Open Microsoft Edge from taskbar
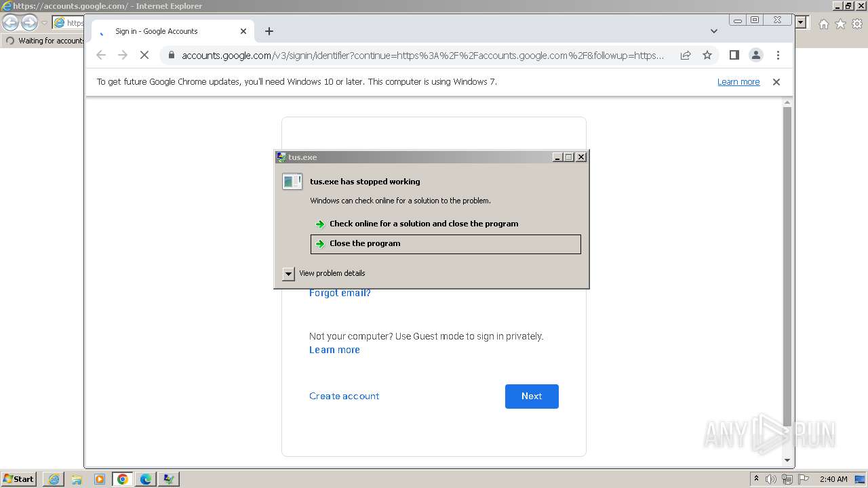Viewport: 868px width, 488px height. click(146, 479)
